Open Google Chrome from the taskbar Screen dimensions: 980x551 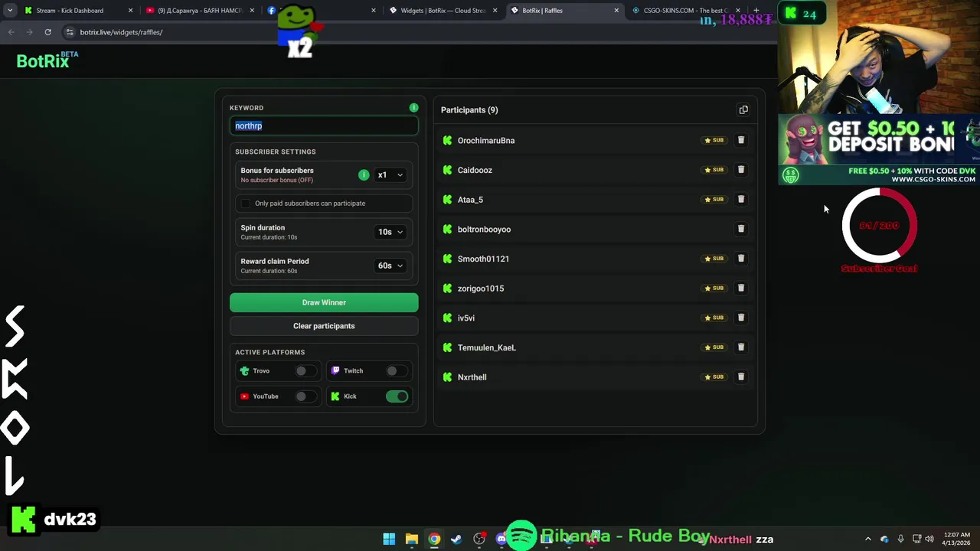click(x=434, y=539)
